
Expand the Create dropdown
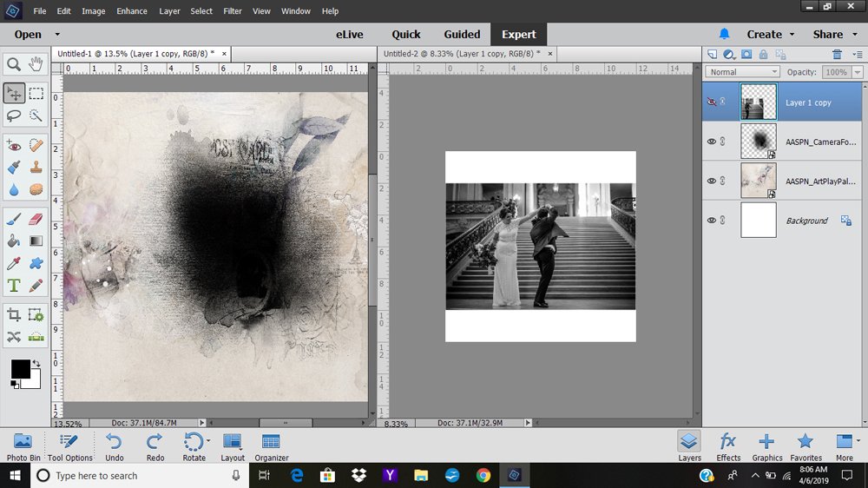pyautogui.click(x=792, y=35)
